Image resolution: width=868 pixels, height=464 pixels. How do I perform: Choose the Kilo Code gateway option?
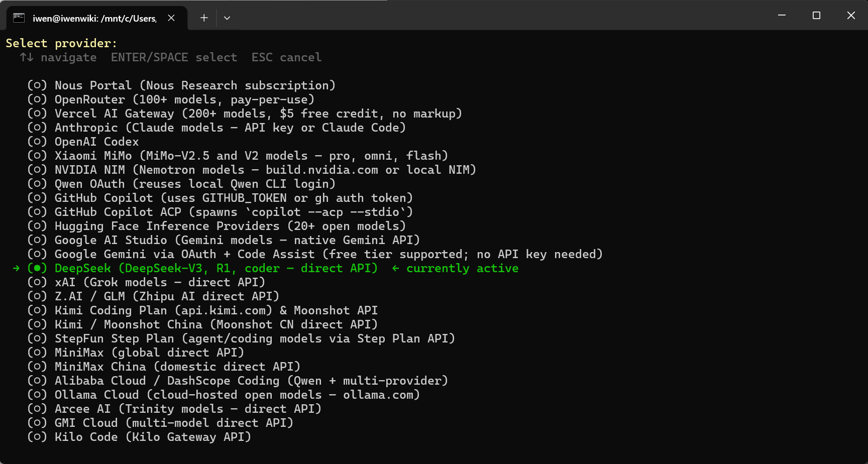point(139,437)
